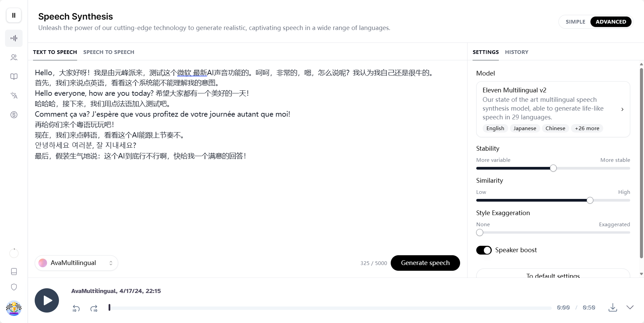Skip audio forward 10 seconds
This screenshot has height=323, width=644.
pyautogui.click(x=94, y=308)
